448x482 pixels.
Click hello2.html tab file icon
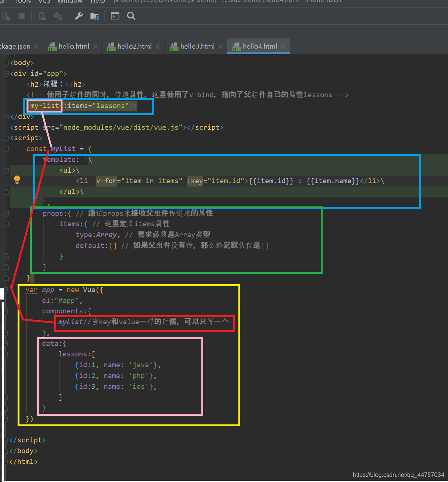111,47
